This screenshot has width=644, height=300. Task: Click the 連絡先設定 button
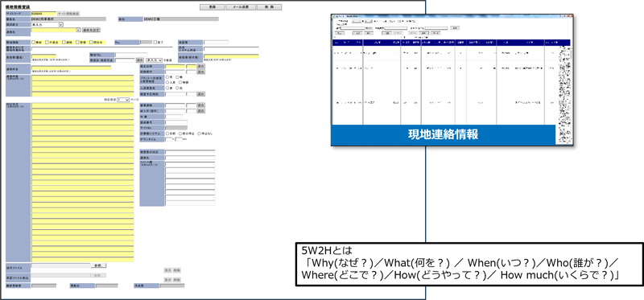click(92, 30)
